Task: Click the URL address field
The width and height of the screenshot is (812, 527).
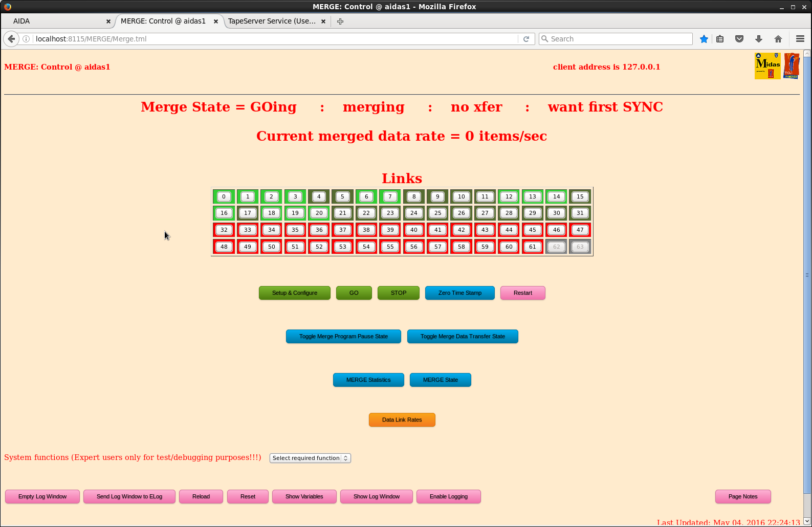Action: coord(276,39)
